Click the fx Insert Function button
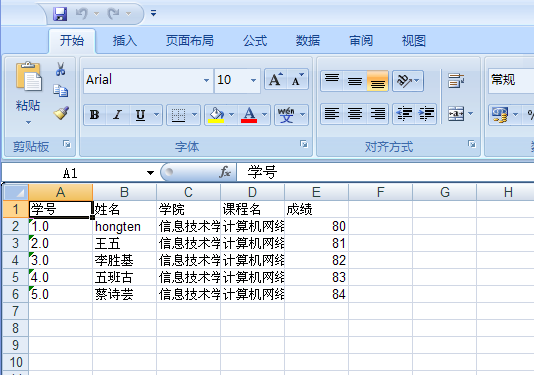The image size is (534, 375). coord(225,172)
